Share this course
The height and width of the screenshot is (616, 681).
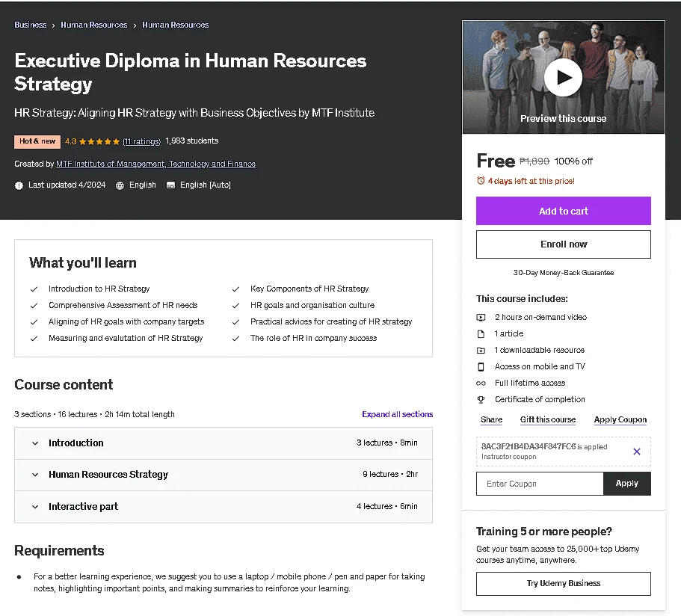tap(491, 419)
